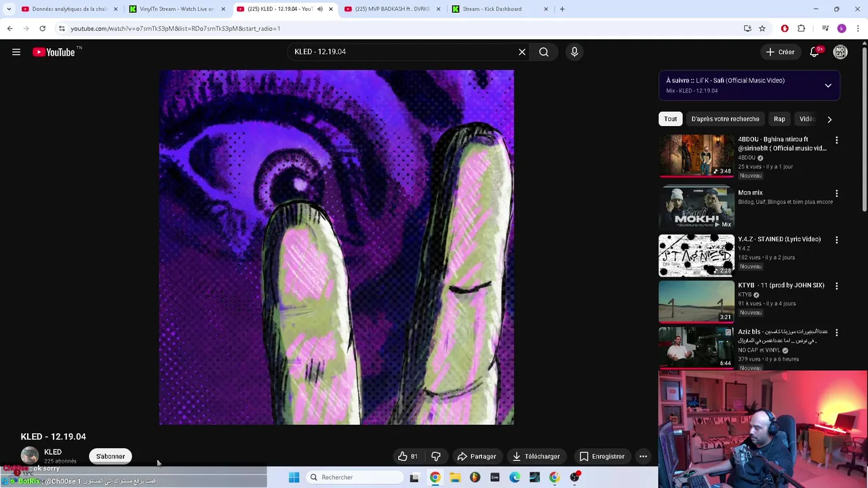Open Microsoft Edge from taskbar
The height and width of the screenshot is (488, 868).
[515, 477]
